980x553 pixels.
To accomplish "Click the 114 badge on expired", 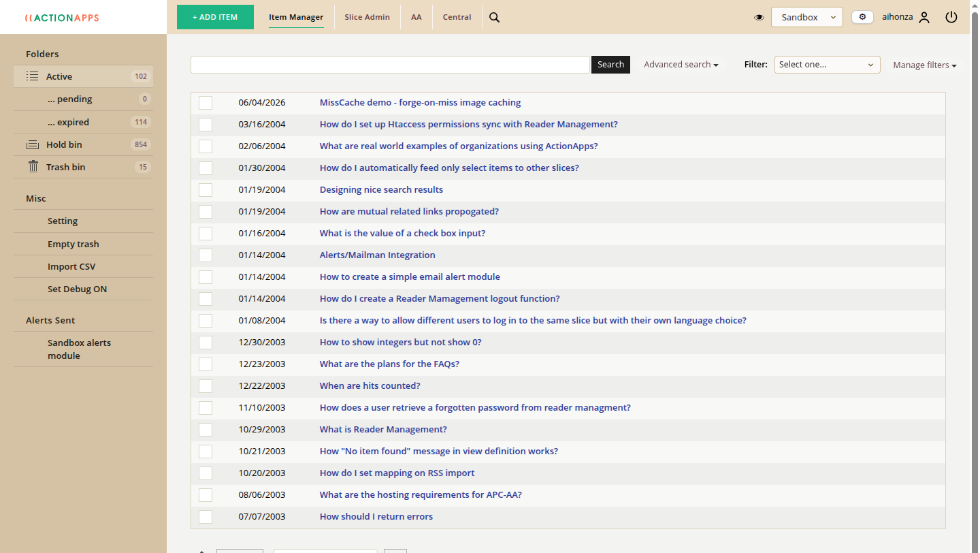I will pyautogui.click(x=141, y=123).
